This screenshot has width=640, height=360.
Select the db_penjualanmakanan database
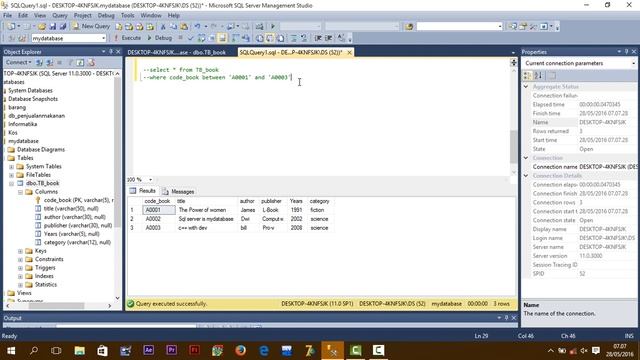point(37,116)
